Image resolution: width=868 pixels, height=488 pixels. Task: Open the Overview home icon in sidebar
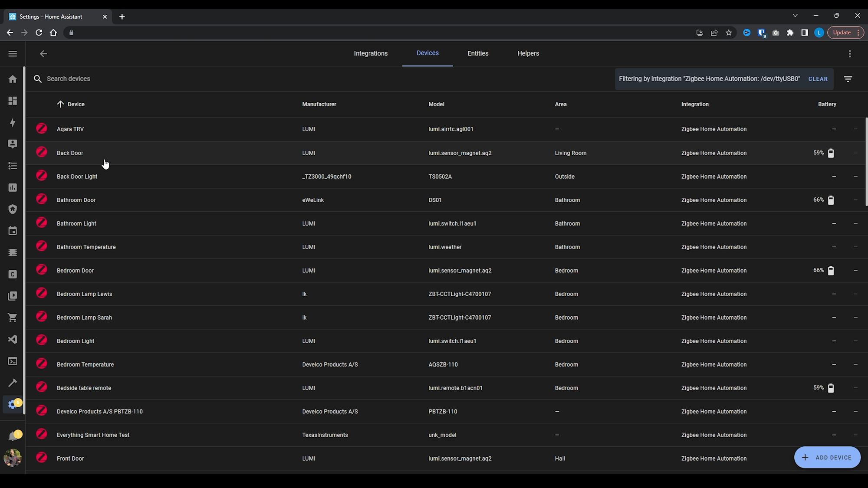tap(13, 79)
